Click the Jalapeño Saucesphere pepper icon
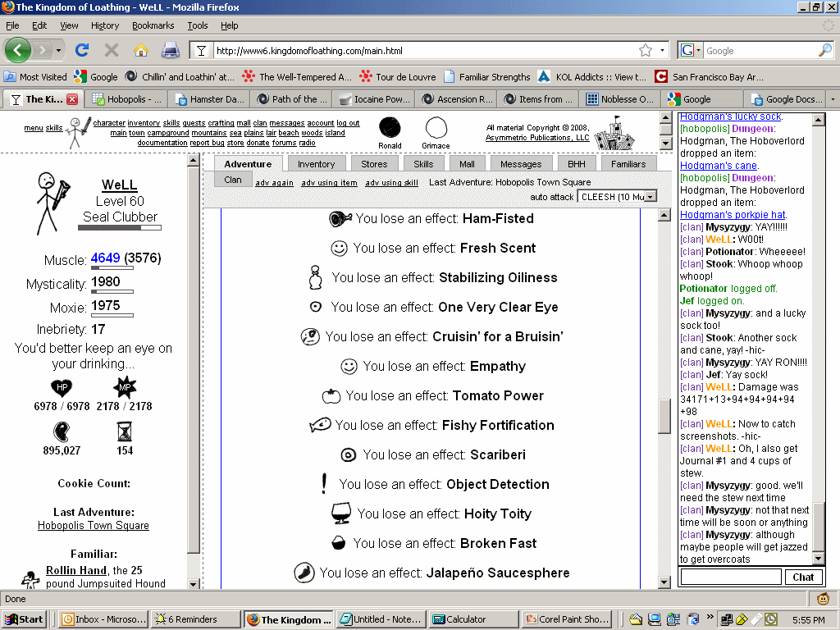This screenshot has width=840, height=630. (x=304, y=573)
